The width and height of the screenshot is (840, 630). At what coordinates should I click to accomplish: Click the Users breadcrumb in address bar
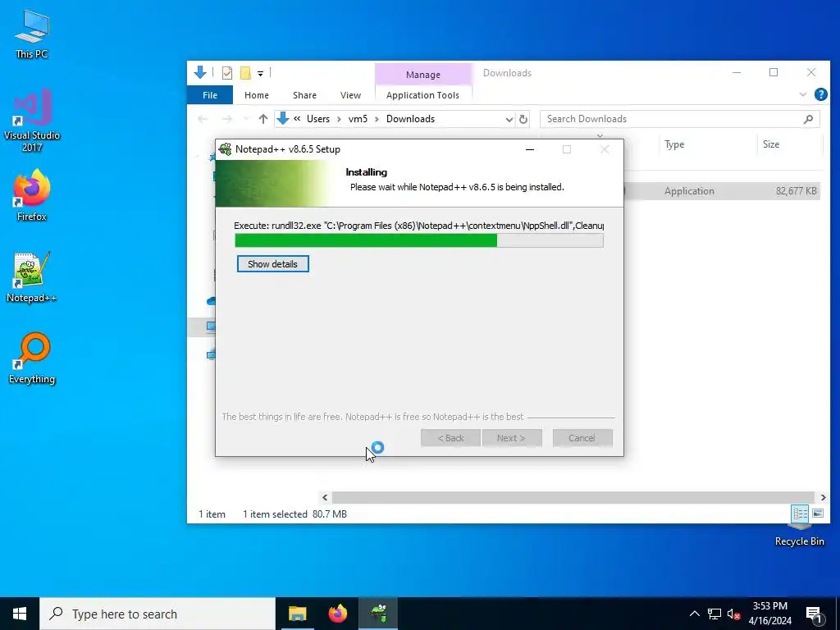pyautogui.click(x=318, y=119)
